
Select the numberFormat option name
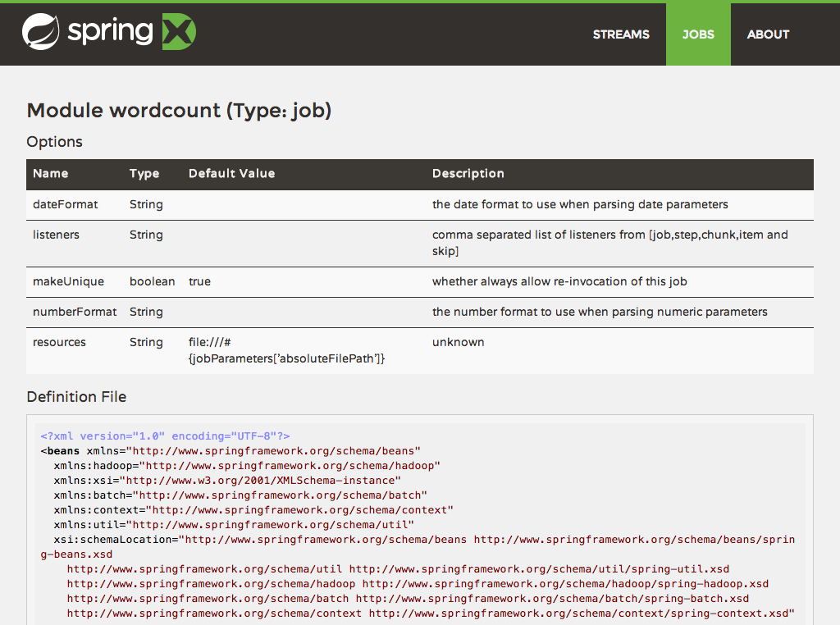[75, 312]
